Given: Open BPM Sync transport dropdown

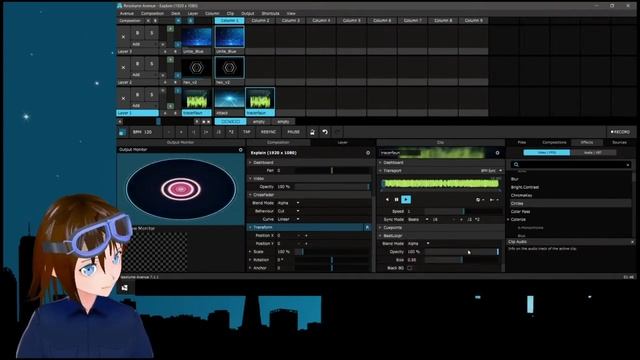Looking at the screenshot, I should point(491,171).
